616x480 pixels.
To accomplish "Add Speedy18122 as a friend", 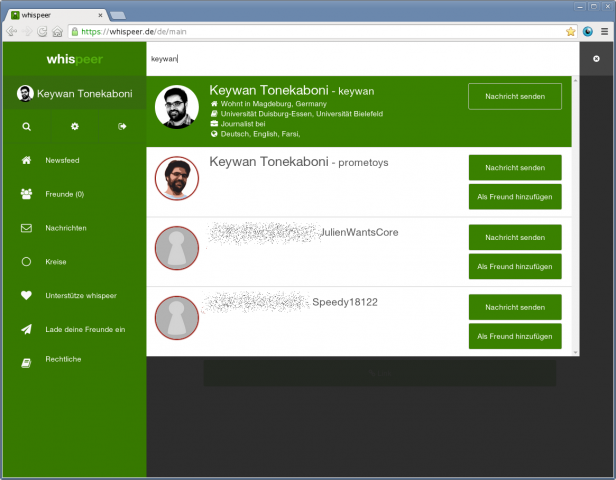I will (514, 337).
